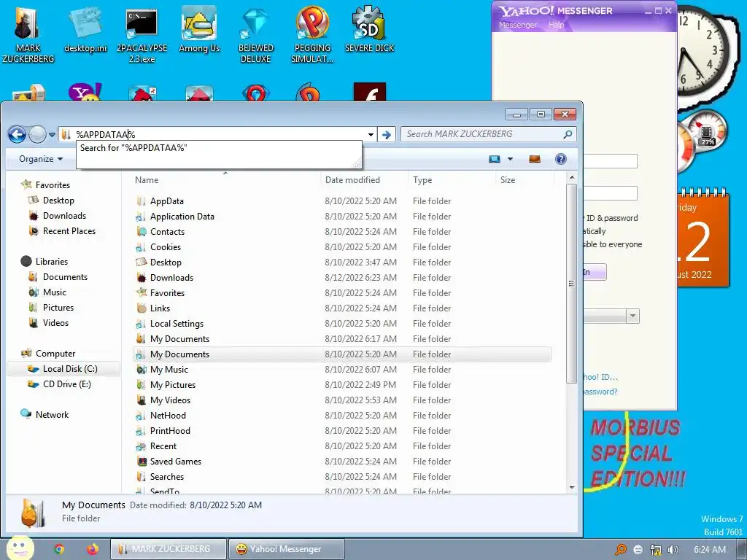Open Chrome from the taskbar
The width and height of the screenshot is (747, 560).
pos(59,549)
